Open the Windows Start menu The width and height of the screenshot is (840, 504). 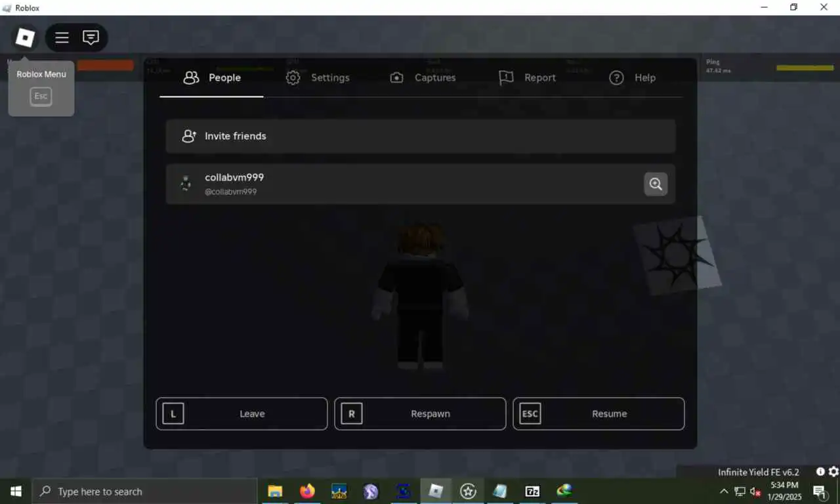pyautogui.click(x=16, y=491)
